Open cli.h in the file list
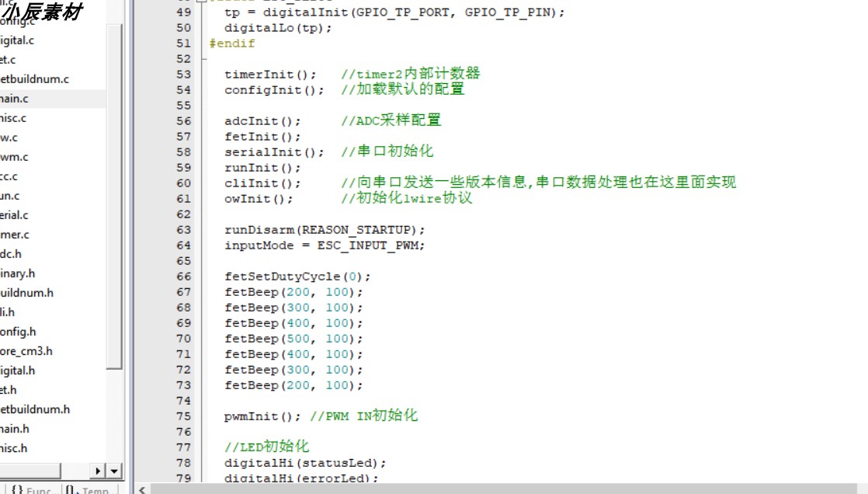This screenshot has height=494, width=868. pos(8,311)
